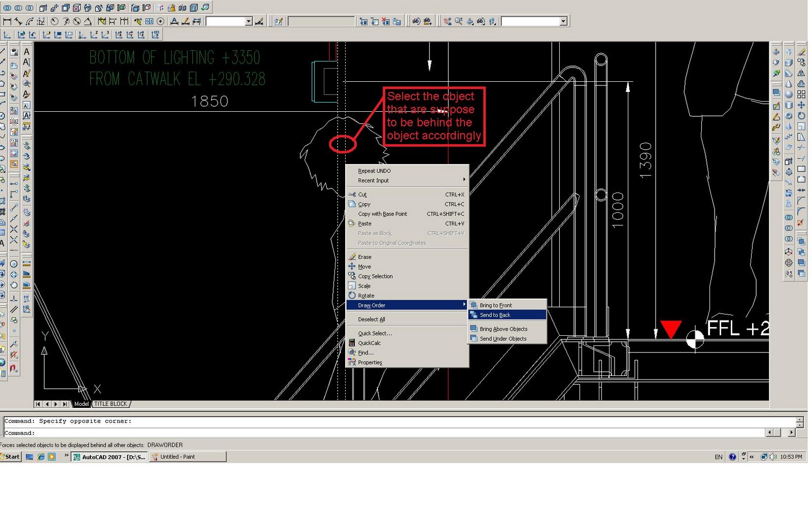Screen dimensions: 812x508
Task: Select Bring Above Objects option
Action: (507, 329)
